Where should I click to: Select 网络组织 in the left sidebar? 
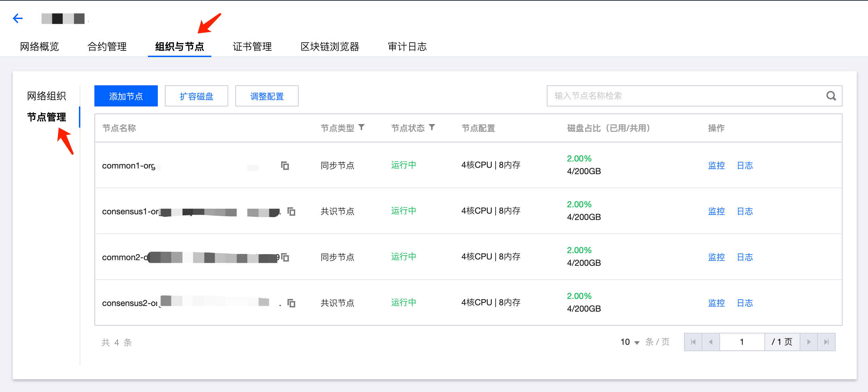47,95
